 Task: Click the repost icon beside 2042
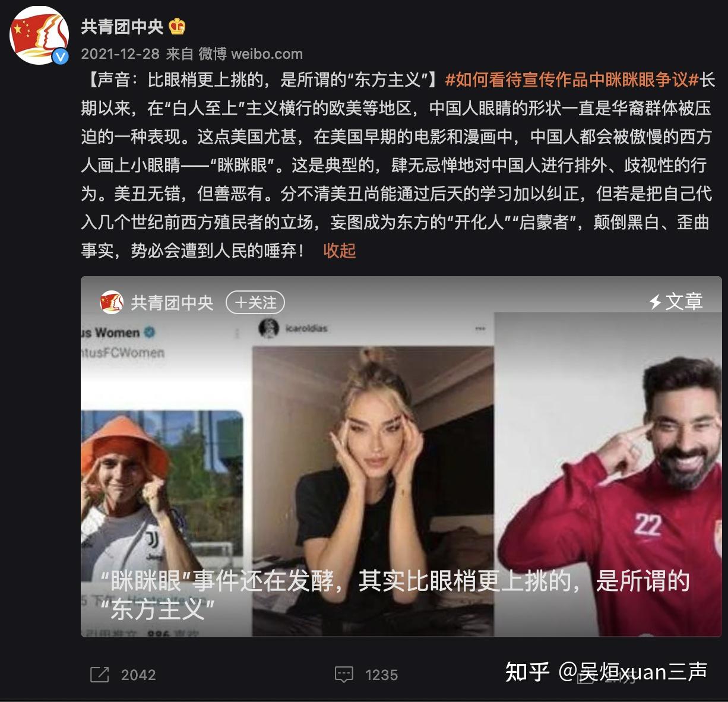pyautogui.click(x=99, y=675)
